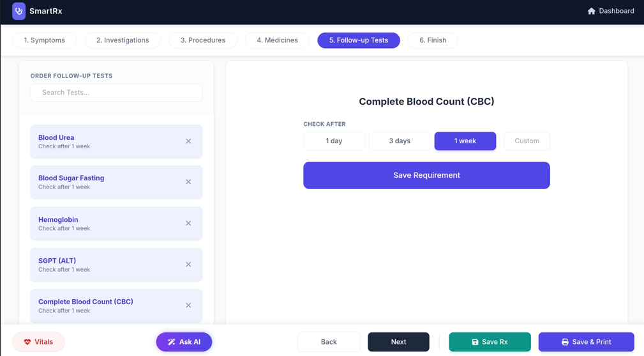Open the Dashboard home icon
644x356 pixels.
pos(591,11)
